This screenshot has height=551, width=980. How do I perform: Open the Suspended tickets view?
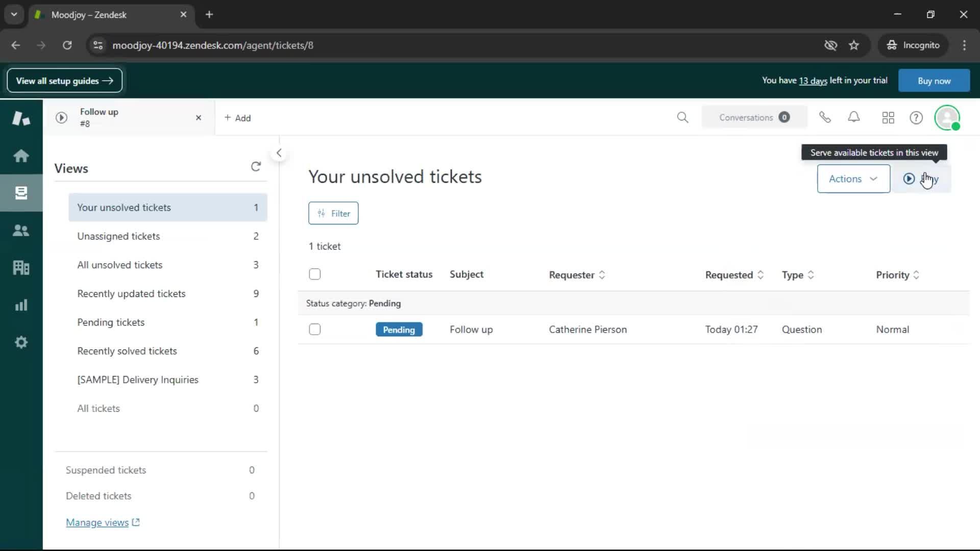[x=160, y=470]
